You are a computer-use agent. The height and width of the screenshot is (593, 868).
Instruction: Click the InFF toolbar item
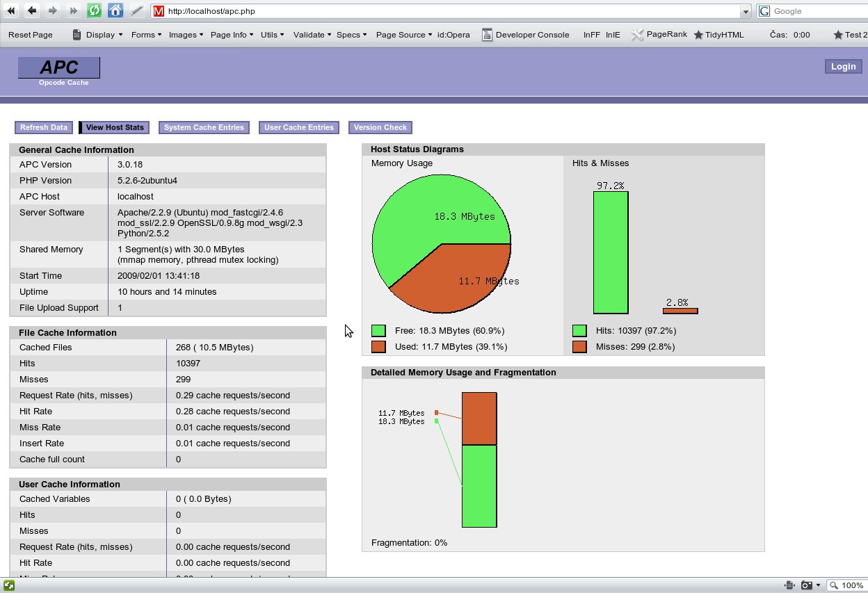(592, 35)
